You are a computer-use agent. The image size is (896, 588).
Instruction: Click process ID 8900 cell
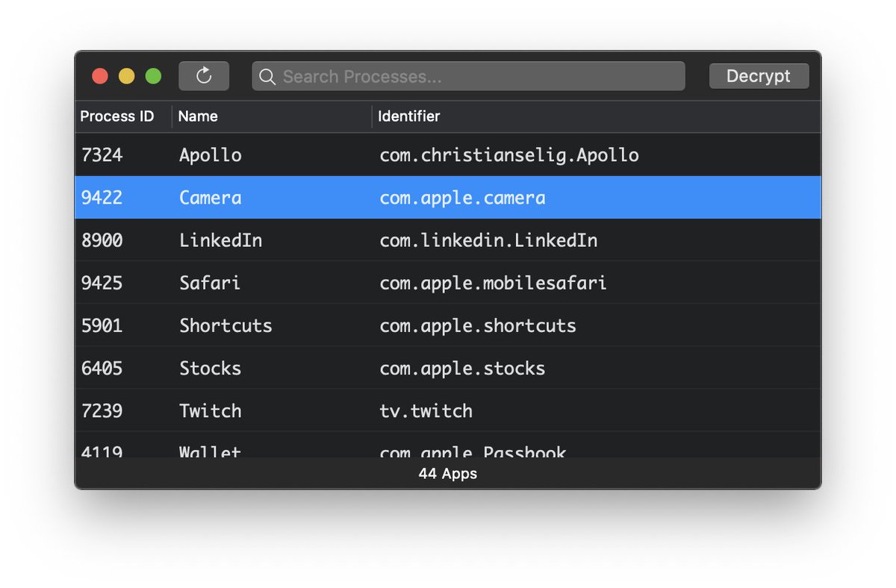(102, 240)
